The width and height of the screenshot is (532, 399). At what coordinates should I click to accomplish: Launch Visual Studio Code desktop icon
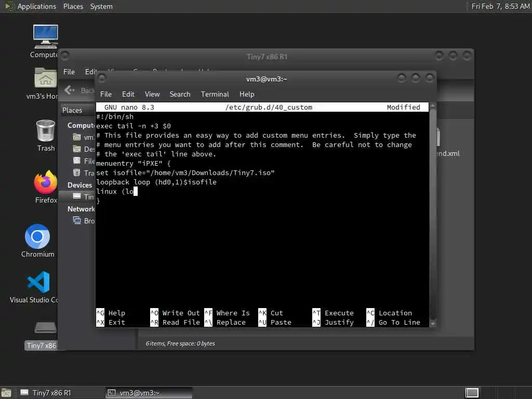click(x=38, y=282)
